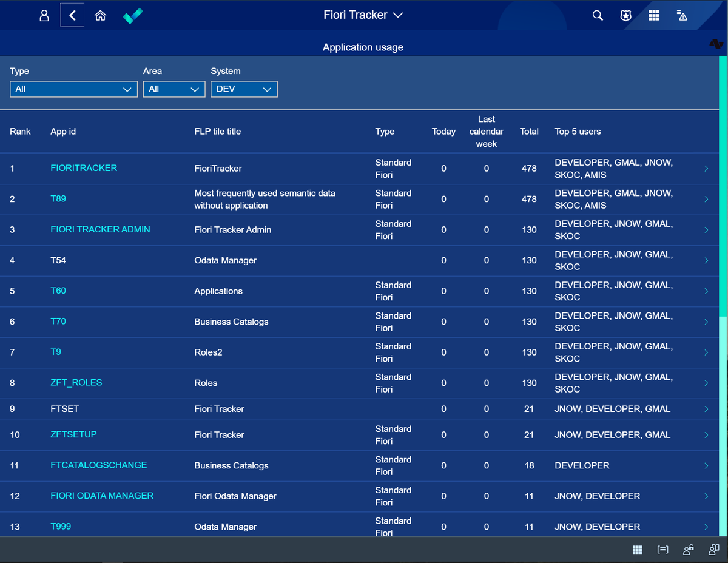Select the FTSET app id cell
Image resolution: width=728 pixels, height=563 pixels.
65,409
